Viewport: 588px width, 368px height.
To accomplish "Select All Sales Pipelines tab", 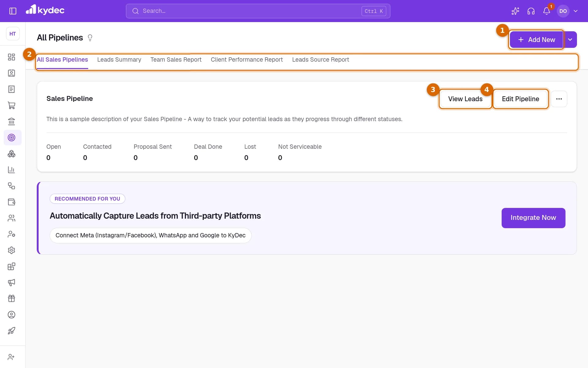I will 62,59.
